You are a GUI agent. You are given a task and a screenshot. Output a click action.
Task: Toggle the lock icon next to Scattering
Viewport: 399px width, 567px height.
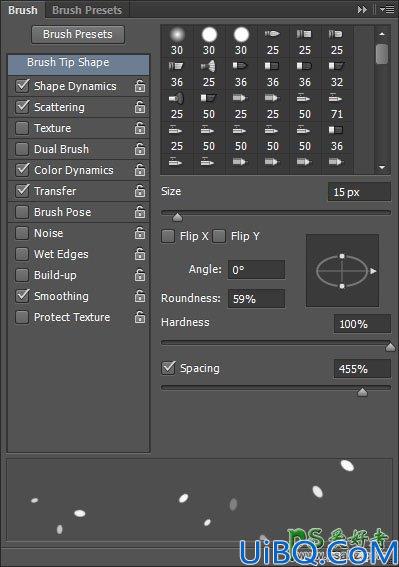[140, 107]
